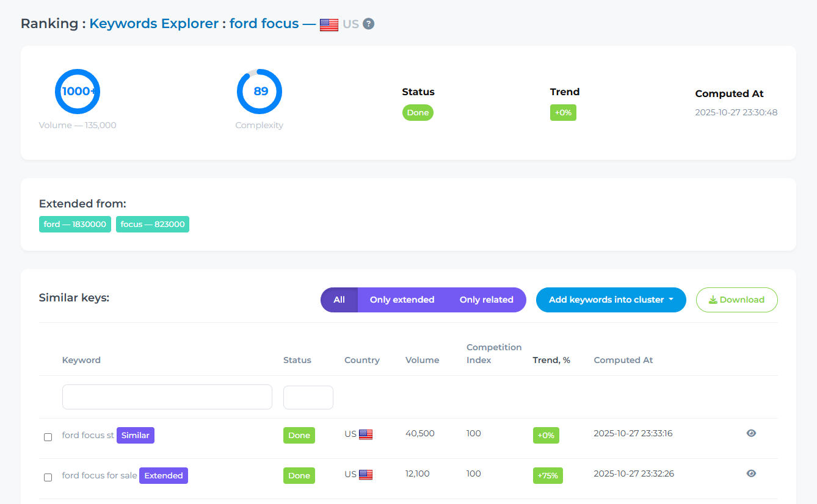Click the Status filter box
The width and height of the screenshot is (817, 504).
(308, 397)
